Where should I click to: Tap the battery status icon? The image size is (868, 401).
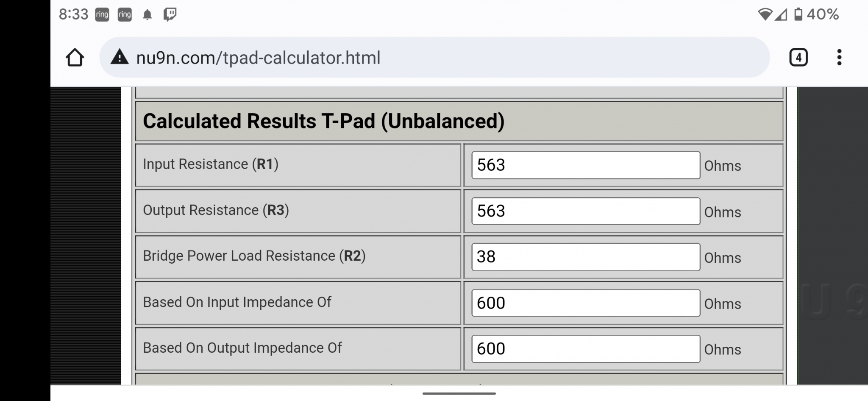point(798,14)
